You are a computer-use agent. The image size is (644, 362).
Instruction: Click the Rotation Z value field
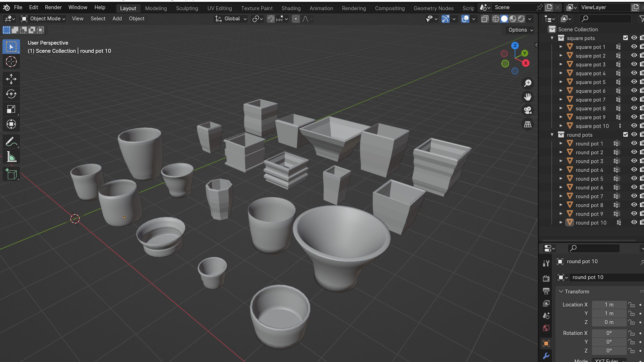click(x=609, y=351)
